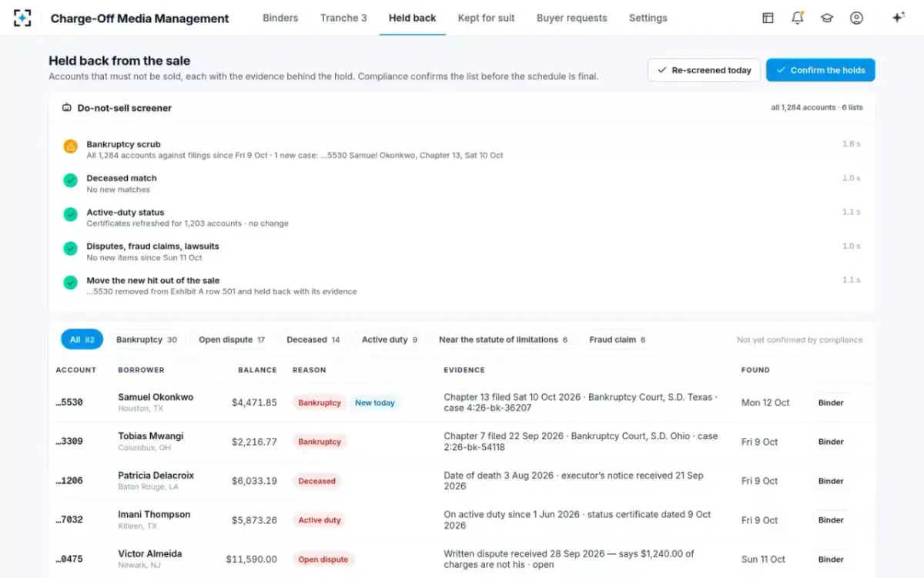The height and width of the screenshot is (578, 924).
Task: Confirm the holds
Action: click(x=820, y=70)
